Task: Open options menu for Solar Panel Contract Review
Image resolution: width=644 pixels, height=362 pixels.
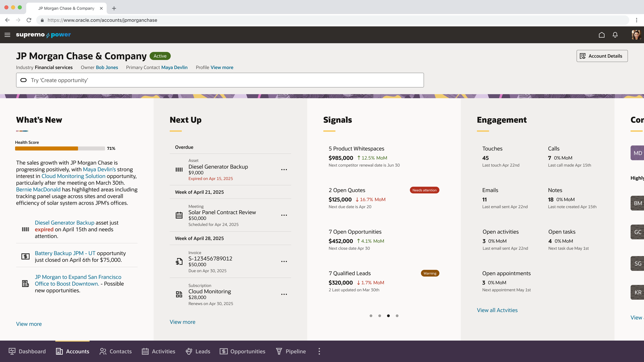Action: 284,215
